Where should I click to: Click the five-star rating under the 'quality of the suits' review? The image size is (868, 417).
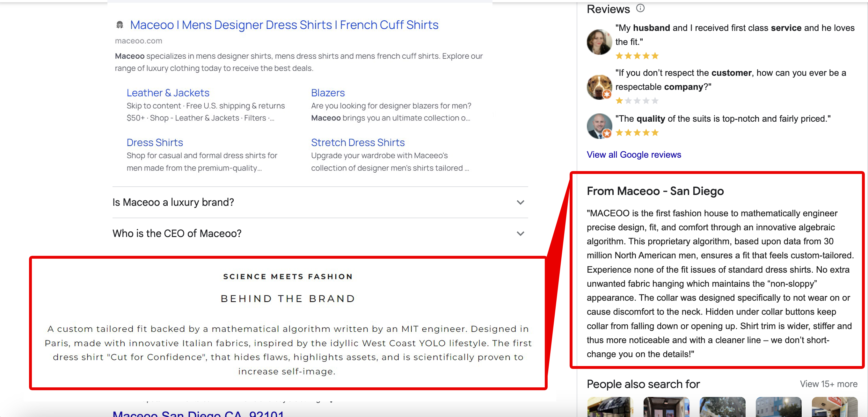[x=637, y=133]
